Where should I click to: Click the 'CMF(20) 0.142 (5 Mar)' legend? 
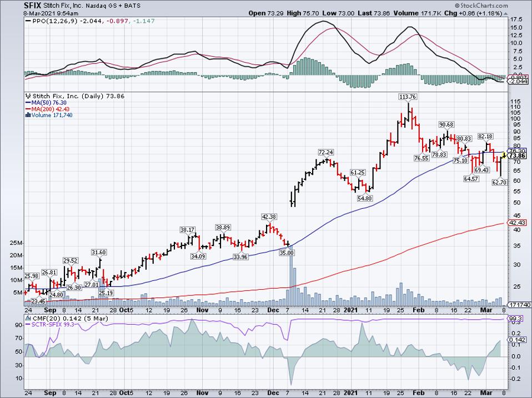pyautogui.click(x=67, y=318)
